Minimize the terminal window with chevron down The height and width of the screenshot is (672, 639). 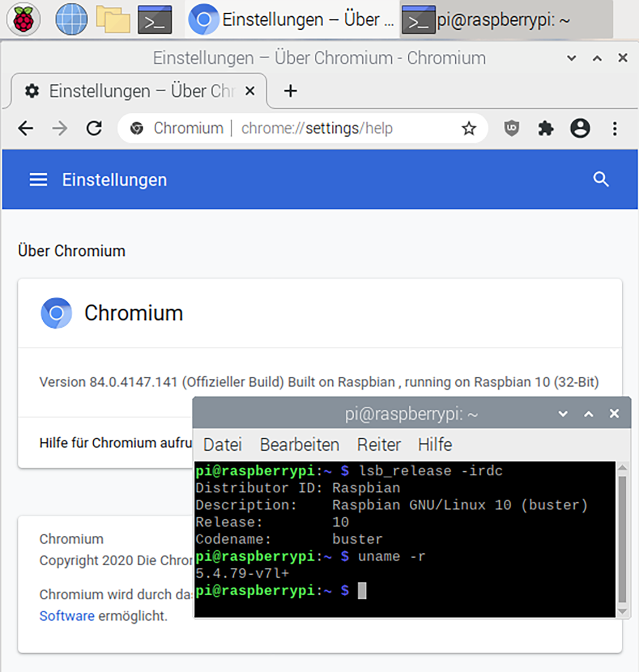(563, 414)
